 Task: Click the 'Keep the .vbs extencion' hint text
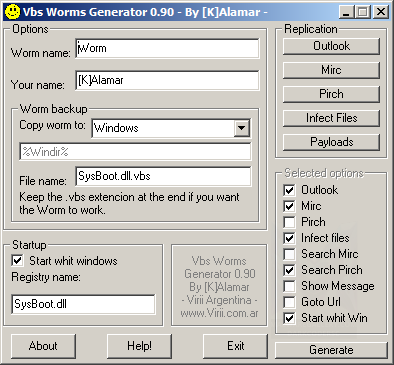(129, 203)
